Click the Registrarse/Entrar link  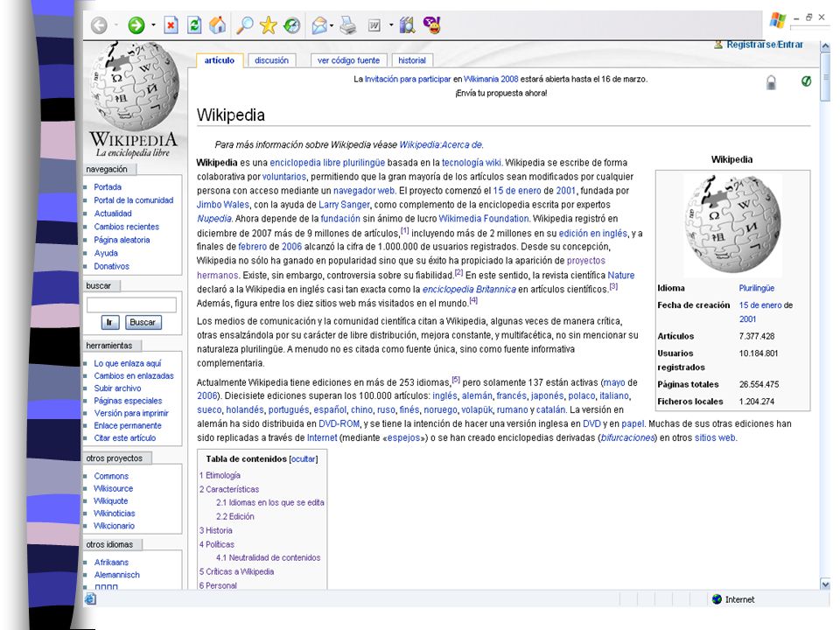[765, 45]
